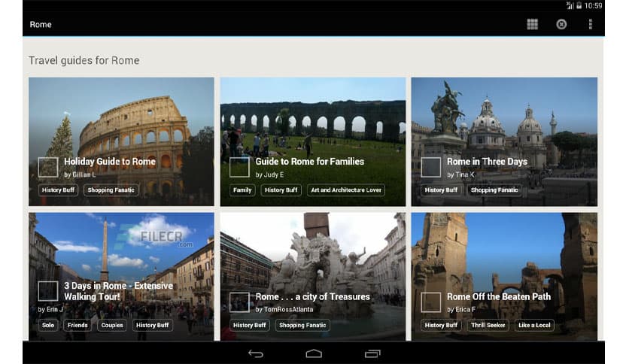Viewport: 629px width, 364px height.
Task: Choose the Couples tag on walking tour
Action: [112, 326]
